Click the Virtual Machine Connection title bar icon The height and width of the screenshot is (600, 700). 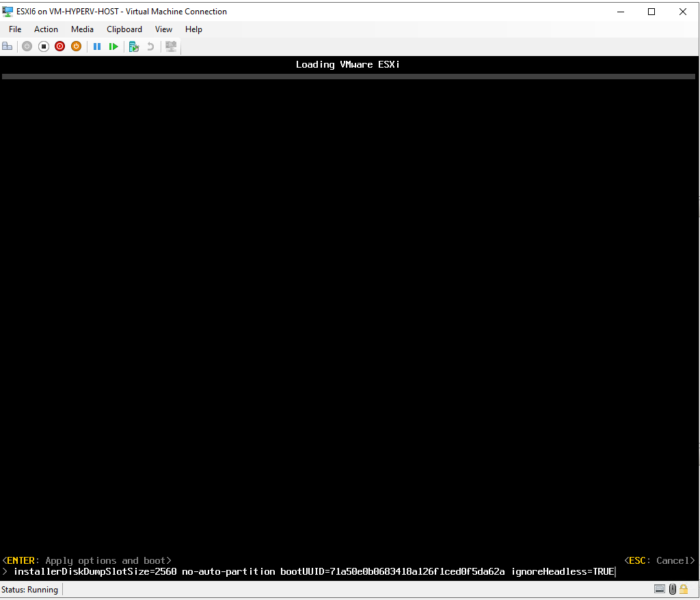(x=8, y=12)
